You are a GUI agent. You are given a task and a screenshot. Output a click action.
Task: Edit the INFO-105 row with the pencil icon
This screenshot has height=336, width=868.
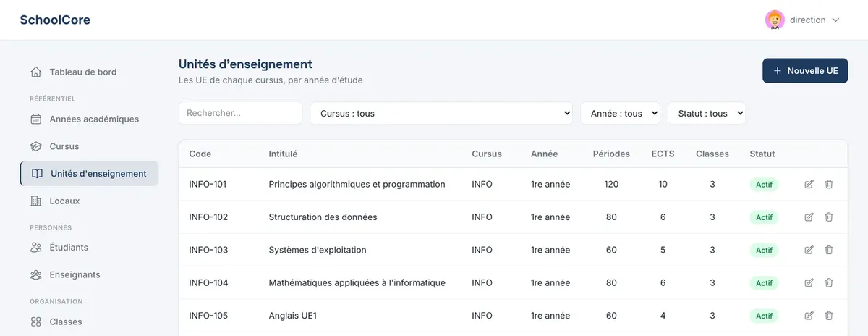coord(809,316)
